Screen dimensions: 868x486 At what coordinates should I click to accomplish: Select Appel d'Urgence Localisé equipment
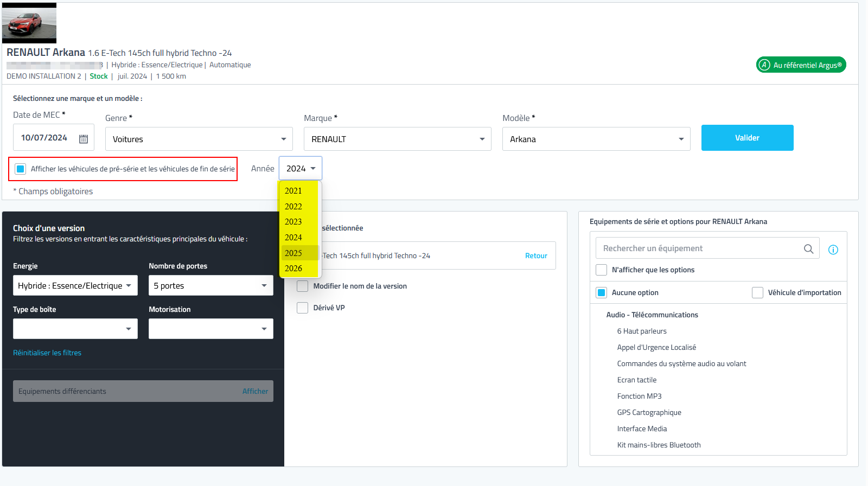coord(656,347)
